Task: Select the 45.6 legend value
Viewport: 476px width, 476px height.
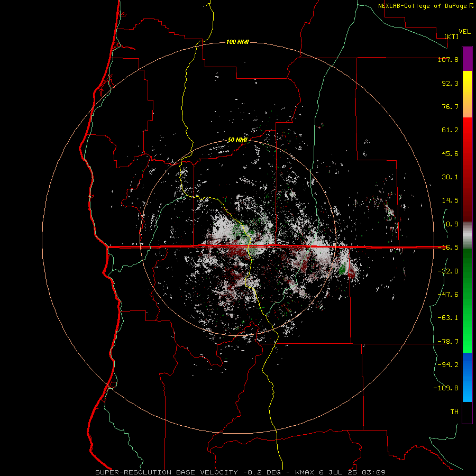Action: pos(450,153)
